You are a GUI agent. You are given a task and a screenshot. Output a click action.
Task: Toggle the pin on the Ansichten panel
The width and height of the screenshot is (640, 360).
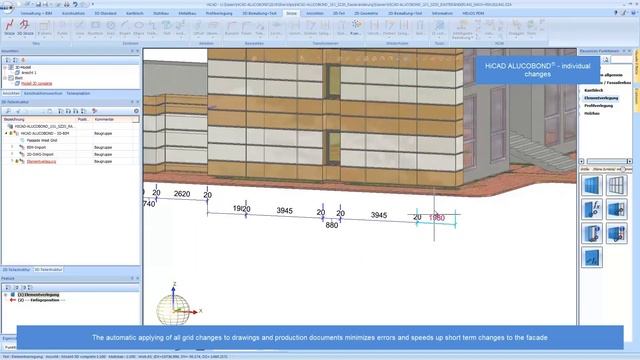click(132, 51)
